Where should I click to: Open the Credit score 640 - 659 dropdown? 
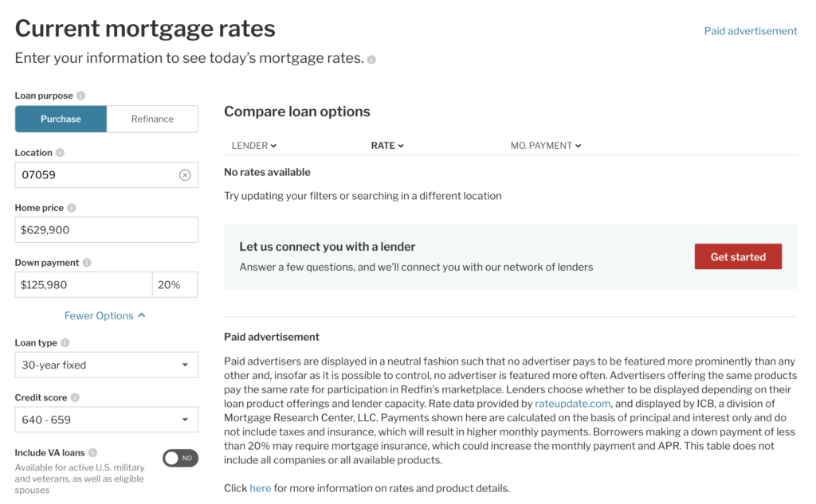(106, 420)
